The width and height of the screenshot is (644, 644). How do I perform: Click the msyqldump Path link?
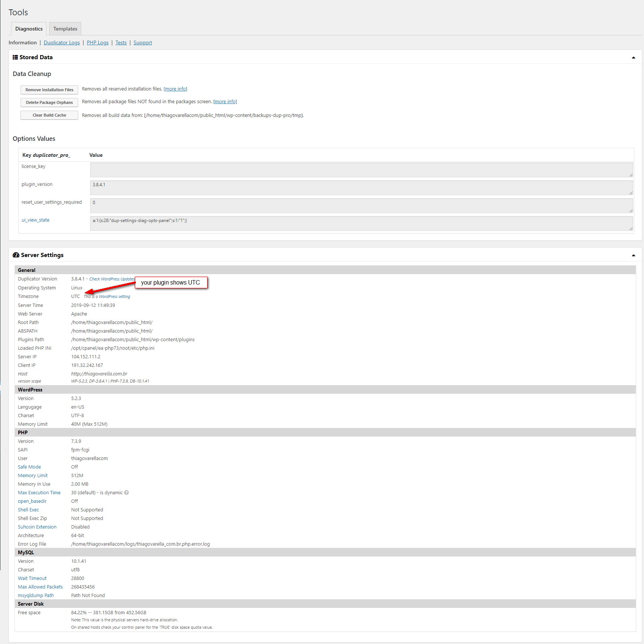tap(36, 596)
